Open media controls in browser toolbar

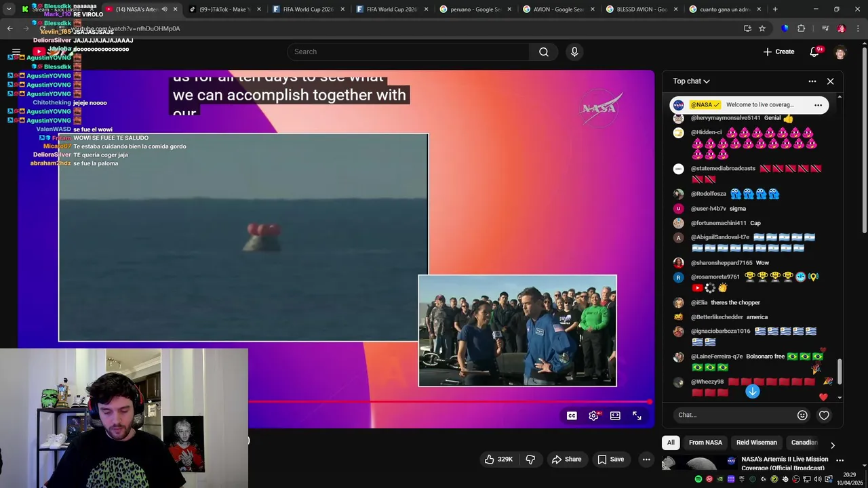825,28
